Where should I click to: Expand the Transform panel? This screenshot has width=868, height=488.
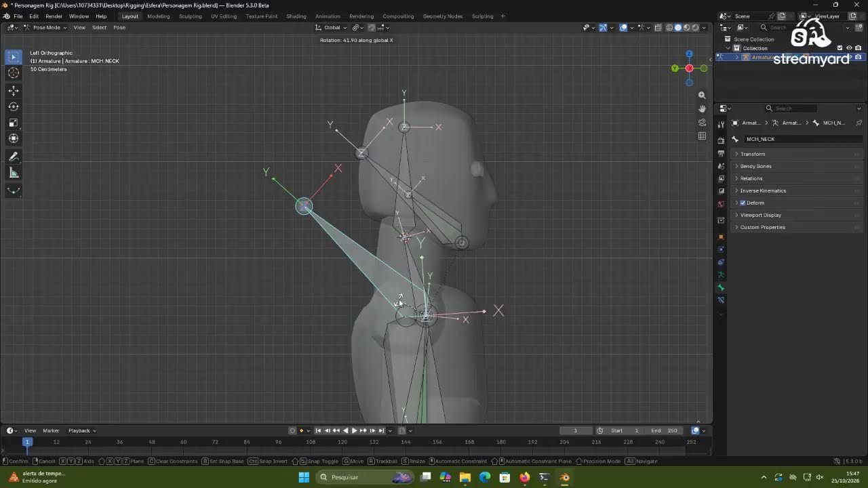click(x=797, y=154)
